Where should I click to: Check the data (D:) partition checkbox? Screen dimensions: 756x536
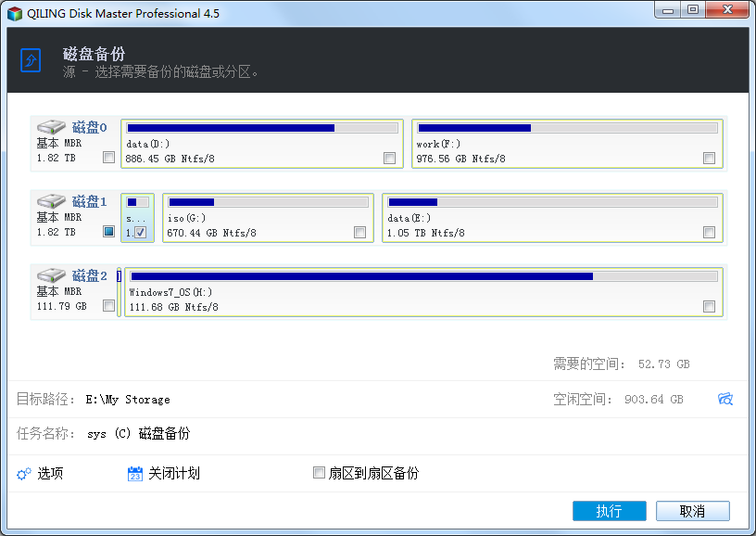[389, 158]
